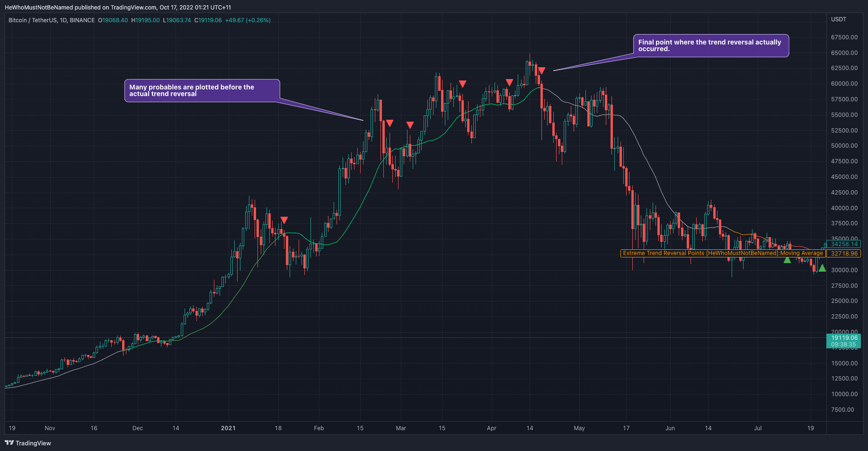Click the 17 date label after May
Screen dimensions: 868x451
[626, 428]
